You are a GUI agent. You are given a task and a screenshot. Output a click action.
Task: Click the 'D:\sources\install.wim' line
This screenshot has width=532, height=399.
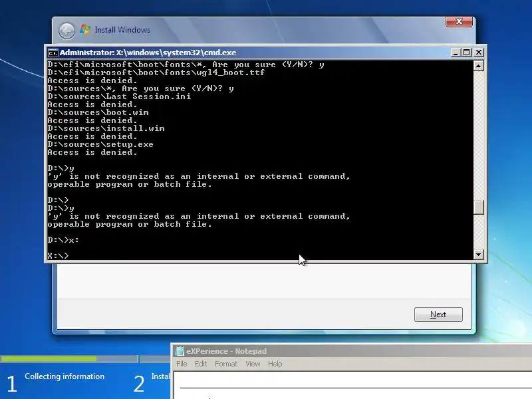106,128
